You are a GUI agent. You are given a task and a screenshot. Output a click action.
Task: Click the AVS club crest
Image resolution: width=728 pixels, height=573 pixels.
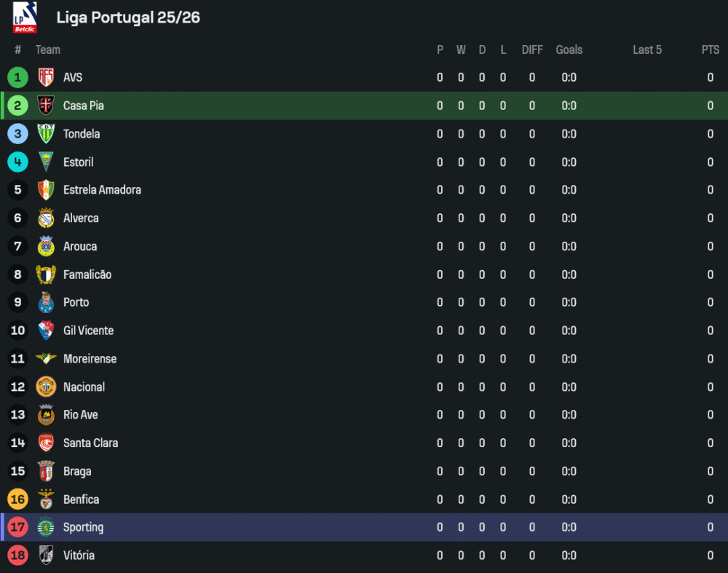coord(46,77)
